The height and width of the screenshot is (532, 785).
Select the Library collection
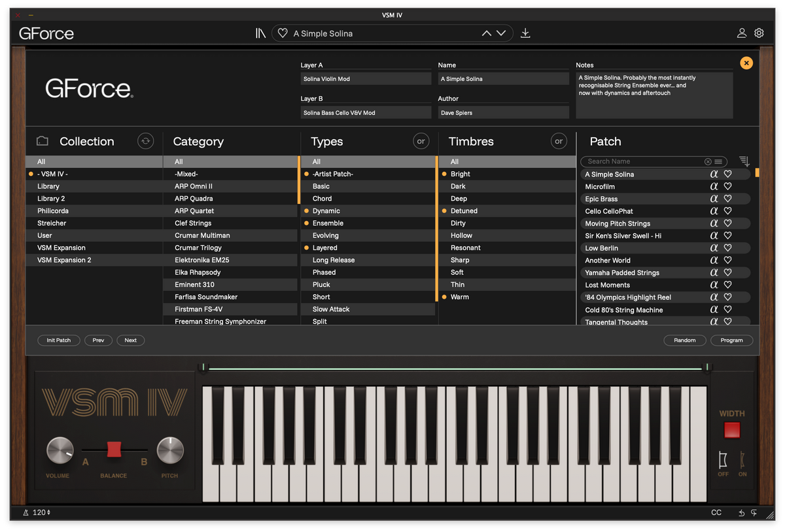click(94, 186)
